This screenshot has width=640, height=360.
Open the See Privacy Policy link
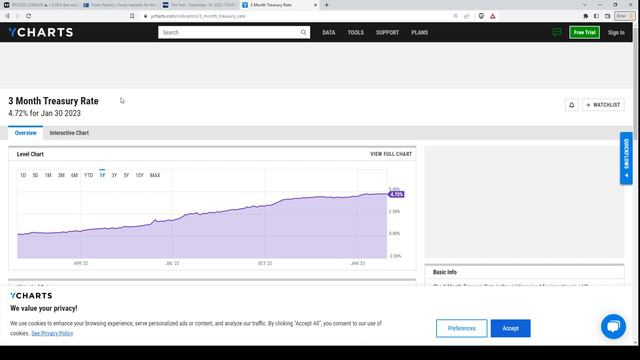click(x=52, y=333)
